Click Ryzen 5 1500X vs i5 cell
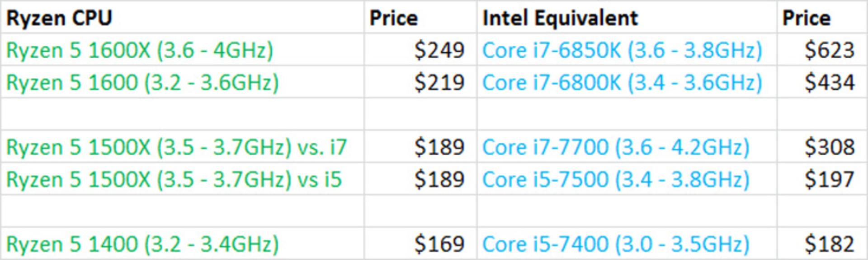The image size is (868, 260). (x=182, y=179)
